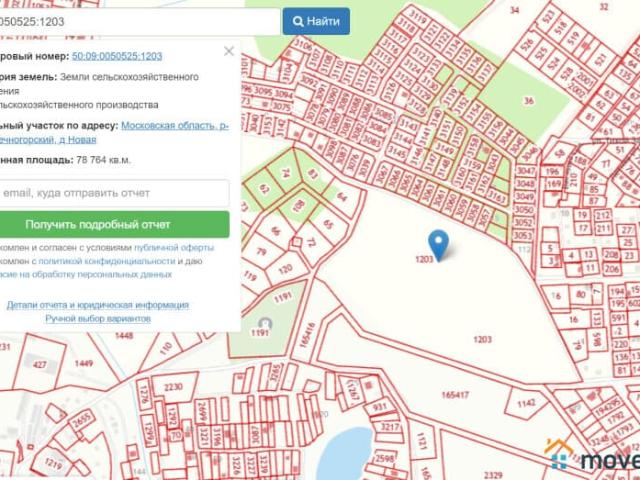
Task: Open the публичной оферты link
Action: [176, 247]
